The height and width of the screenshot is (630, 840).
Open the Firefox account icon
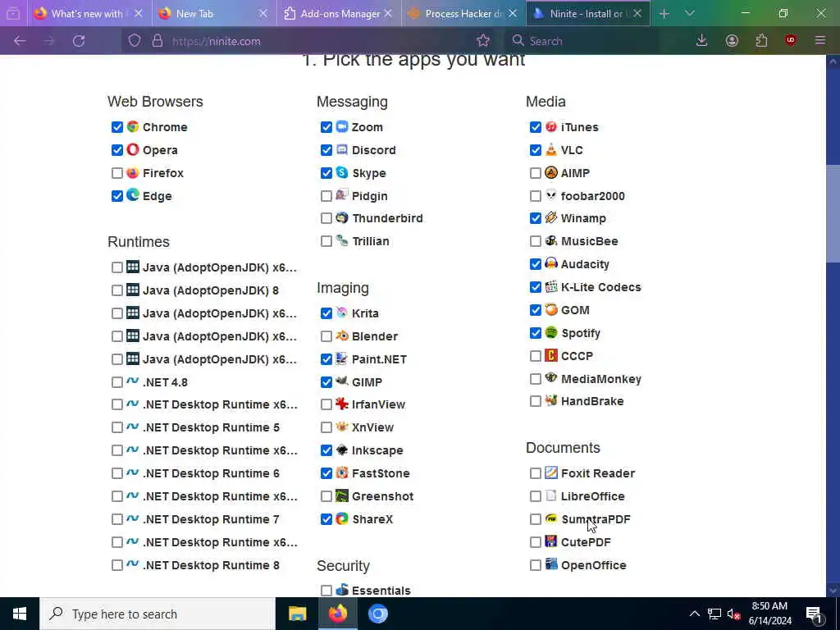pos(732,41)
